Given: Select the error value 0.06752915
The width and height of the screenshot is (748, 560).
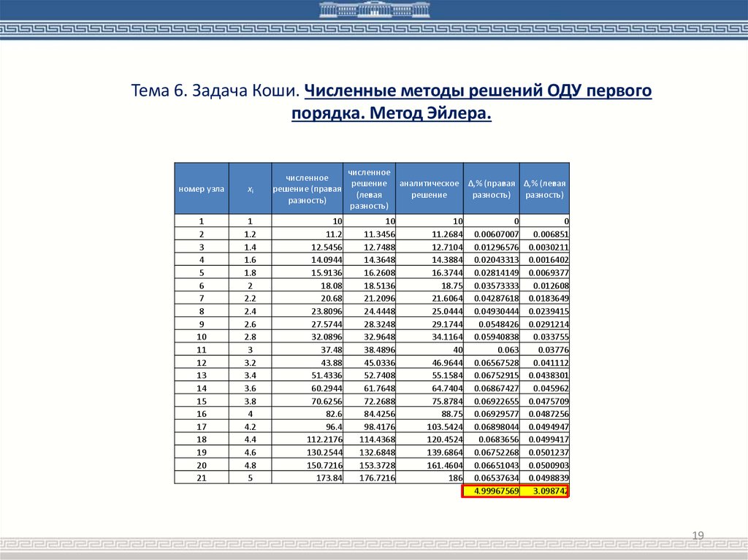Looking at the screenshot, I should pos(492,375).
